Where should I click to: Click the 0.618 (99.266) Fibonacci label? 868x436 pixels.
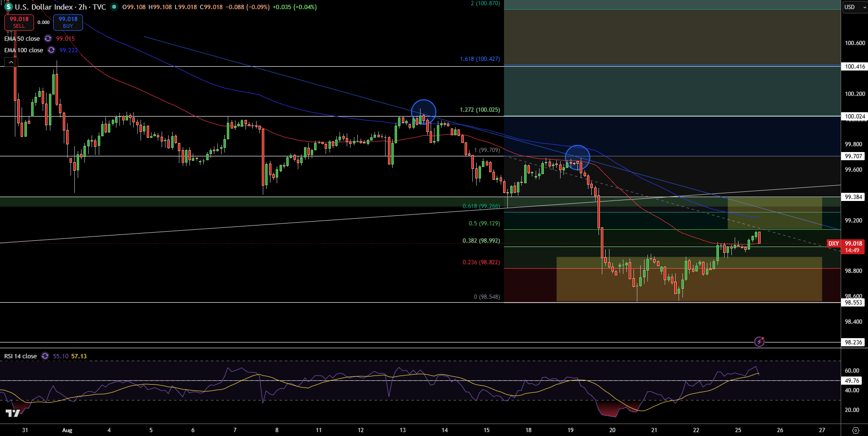coord(481,206)
